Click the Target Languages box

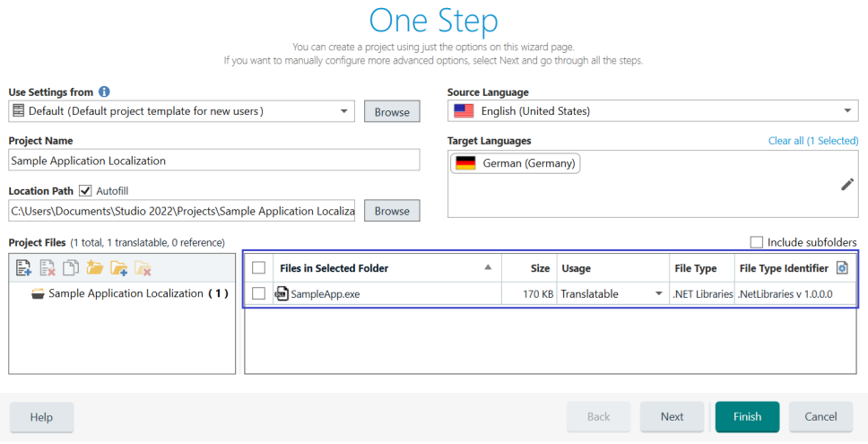[653, 184]
